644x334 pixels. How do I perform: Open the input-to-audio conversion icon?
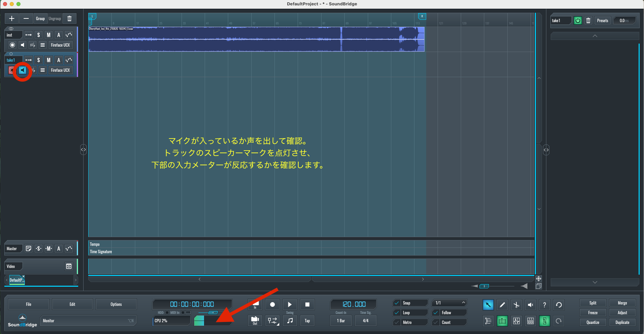click(x=273, y=321)
